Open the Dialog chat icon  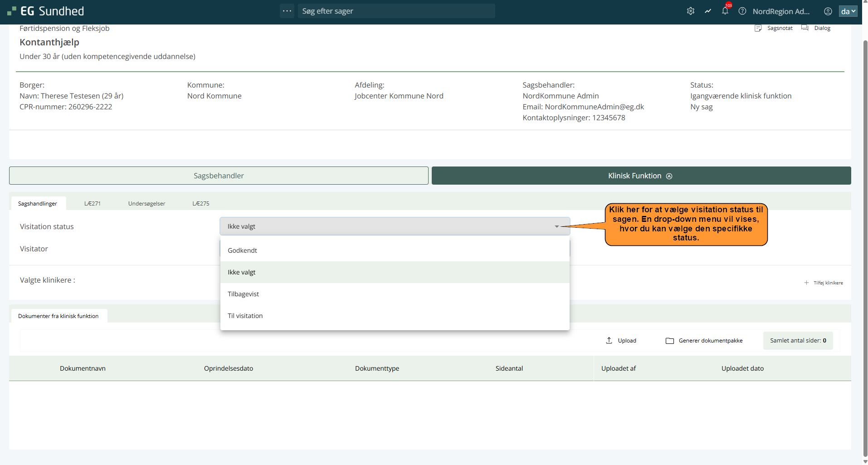point(805,28)
